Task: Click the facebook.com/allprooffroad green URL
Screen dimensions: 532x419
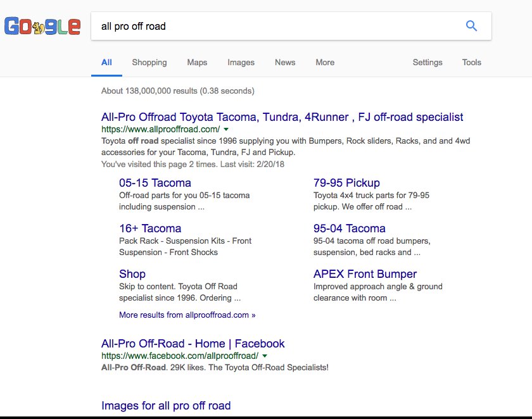Action: (x=180, y=356)
